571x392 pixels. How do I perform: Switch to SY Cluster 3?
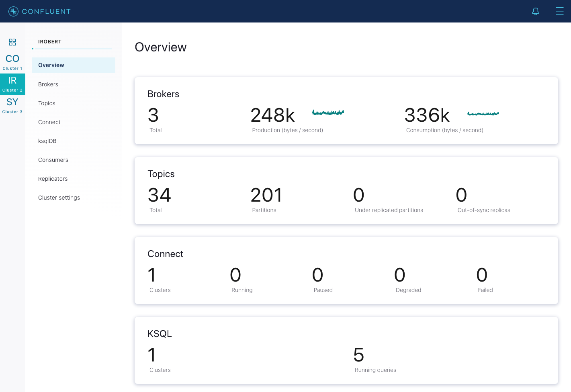point(12,106)
